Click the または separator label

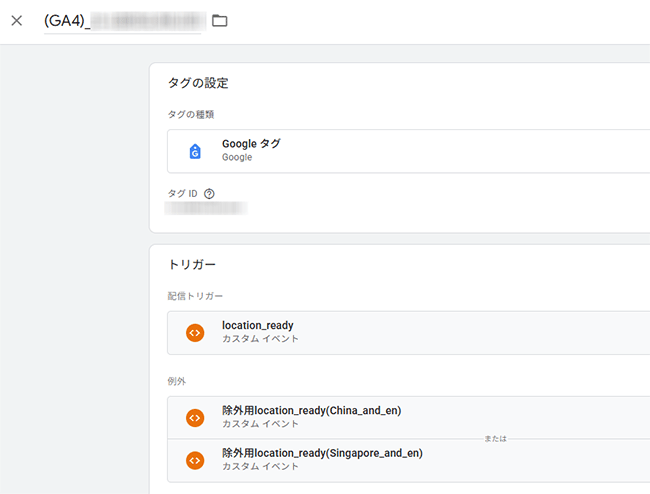(495, 439)
